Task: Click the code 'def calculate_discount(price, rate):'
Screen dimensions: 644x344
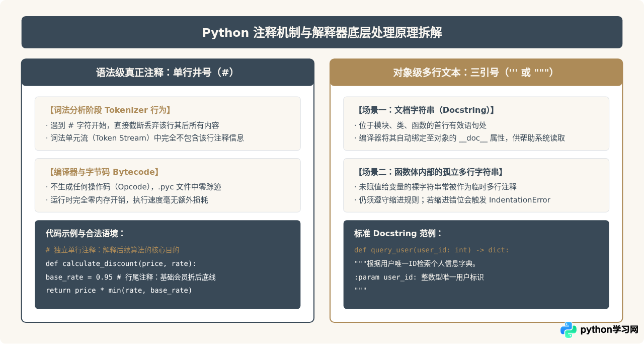Action: pyautogui.click(x=121, y=263)
